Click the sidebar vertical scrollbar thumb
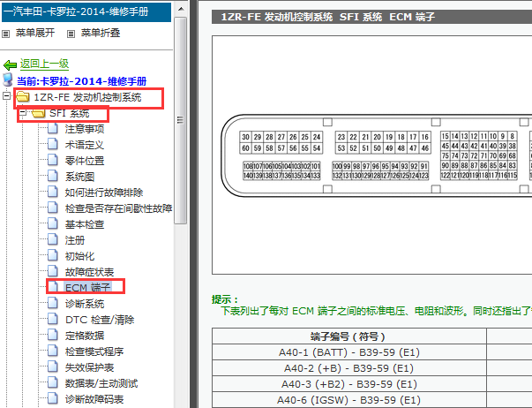 click(x=181, y=120)
